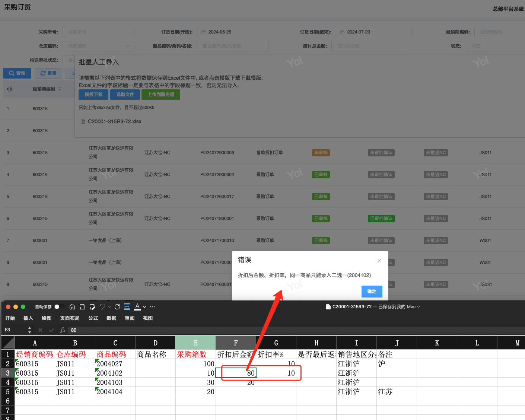Click the fx insert function icon

click(63, 330)
